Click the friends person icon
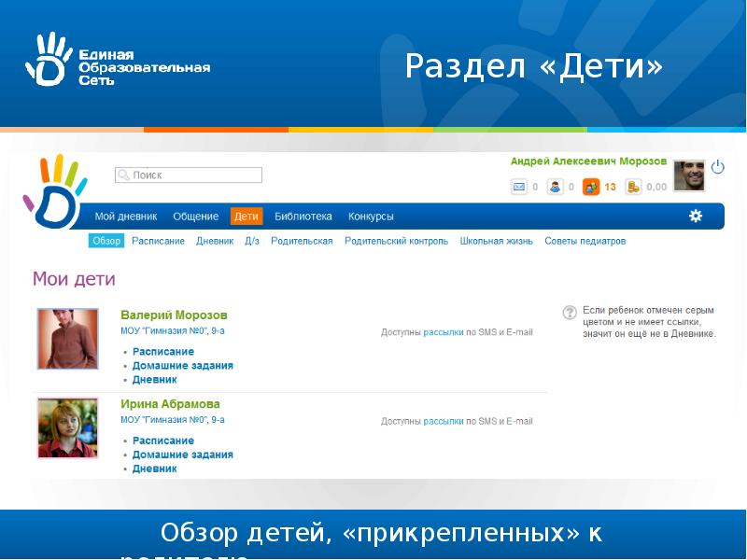Image resolution: width=747 pixels, height=560 pixels. tap(555, 187)
